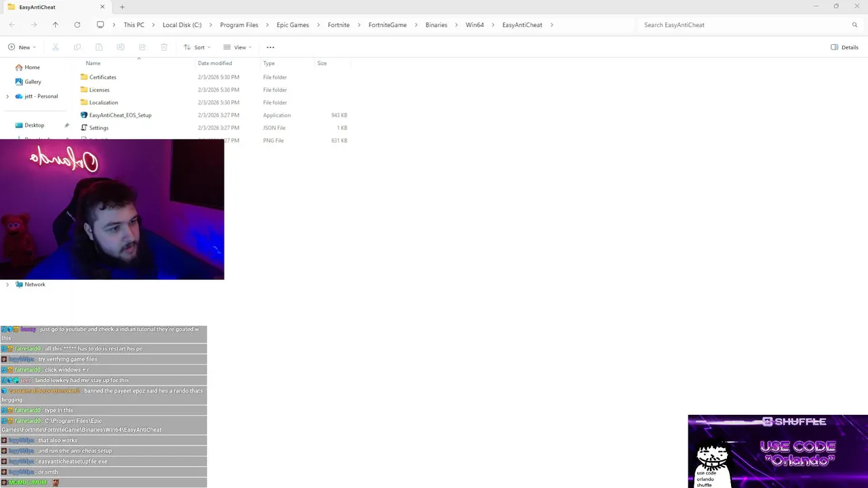Select the Binaries breadcrumb
Screen dimensions: 868x488
(436, 25)
